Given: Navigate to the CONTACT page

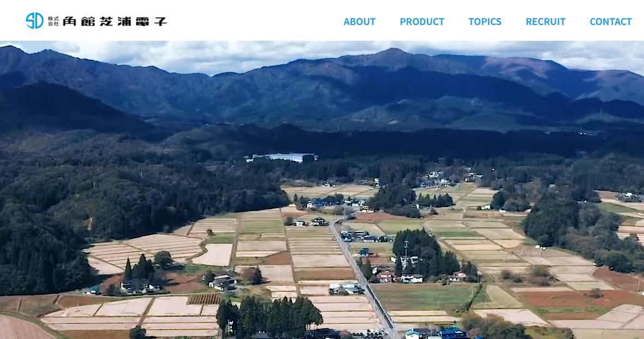Looking at the screenshot, I should [610, 21].
